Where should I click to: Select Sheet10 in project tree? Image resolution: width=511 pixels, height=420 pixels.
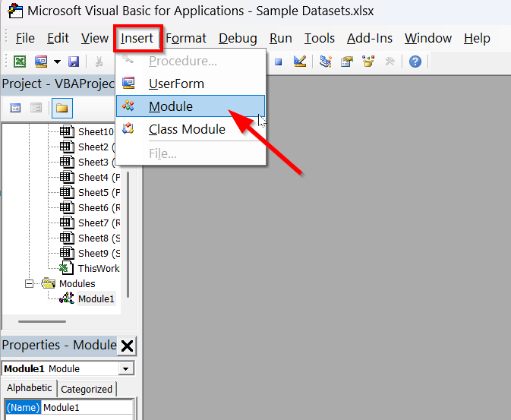(96, 131)
